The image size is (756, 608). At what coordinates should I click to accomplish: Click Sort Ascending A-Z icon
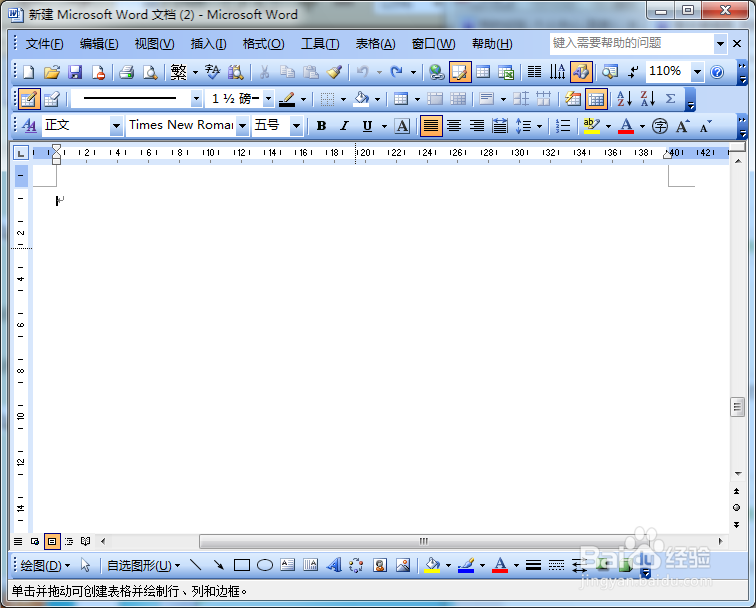click(624, 99)
